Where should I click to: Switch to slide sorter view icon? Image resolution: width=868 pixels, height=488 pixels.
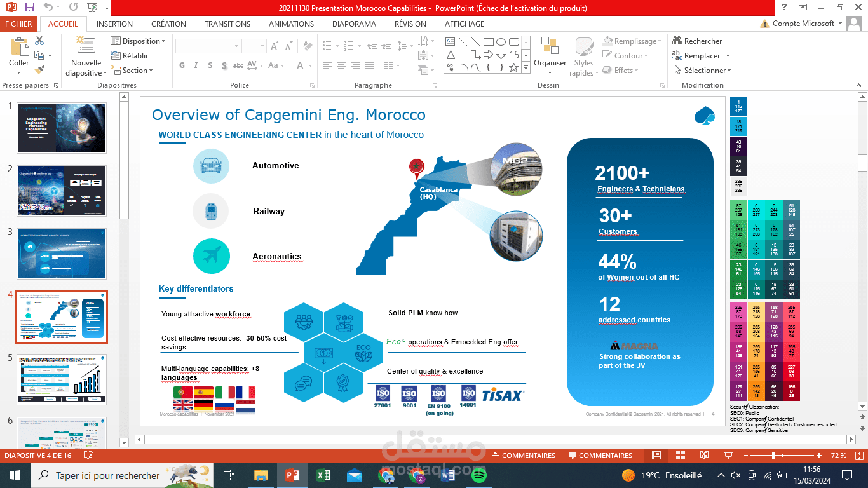[x=680, y=456]
